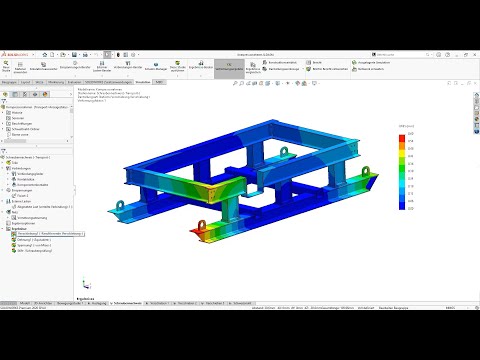The width and height of the screenshot is (480, 360).
Task: Click Ergebnisoptionen in the simulation tree
Action: click(23, 223)
